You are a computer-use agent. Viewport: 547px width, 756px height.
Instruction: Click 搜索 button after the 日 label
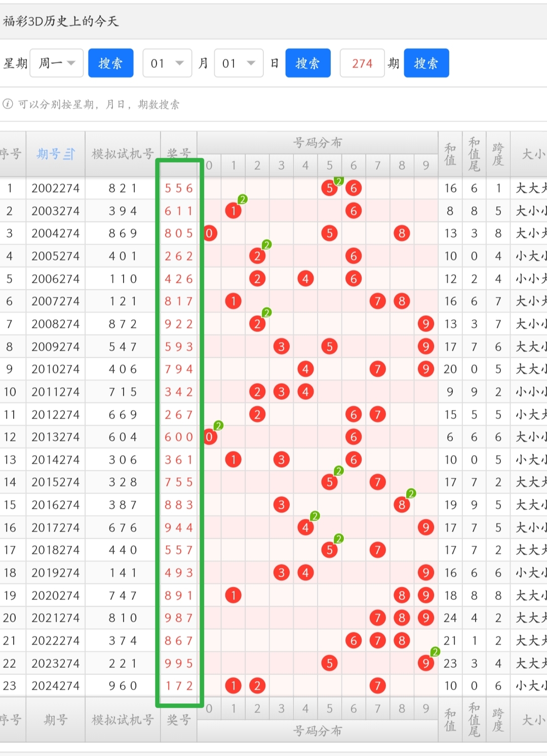[x=308, y=63]
